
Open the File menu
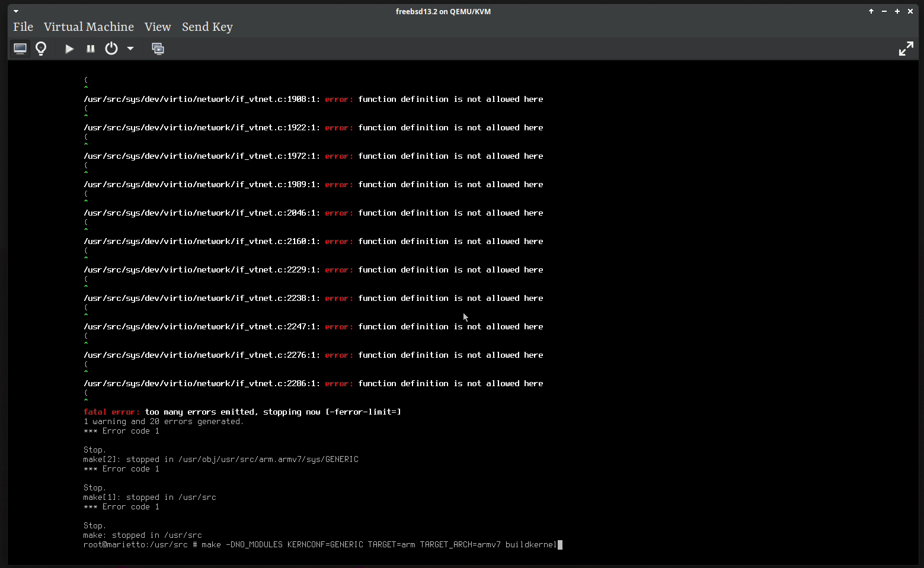[23, 27]
